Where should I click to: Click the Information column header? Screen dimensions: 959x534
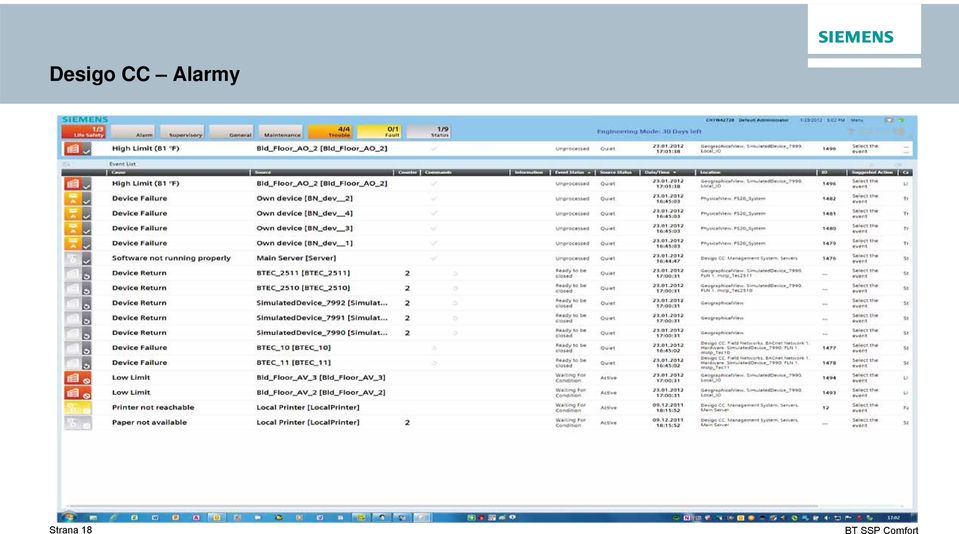(x=529, y=172)
